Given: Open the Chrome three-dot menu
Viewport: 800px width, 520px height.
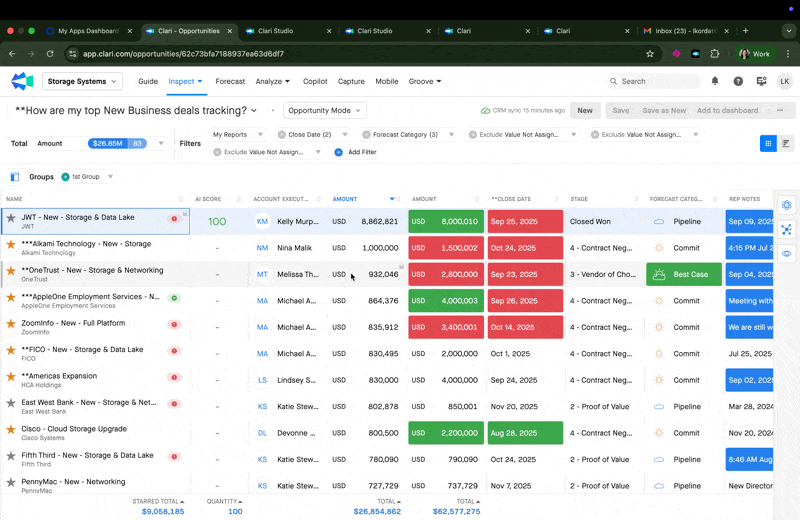Looking at the screenshot, I should [788, 54].
